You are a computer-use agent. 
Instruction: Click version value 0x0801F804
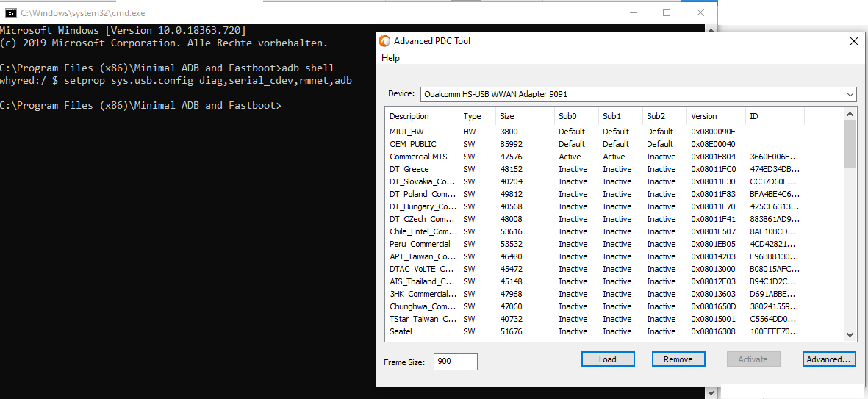(x=714, y=157)
